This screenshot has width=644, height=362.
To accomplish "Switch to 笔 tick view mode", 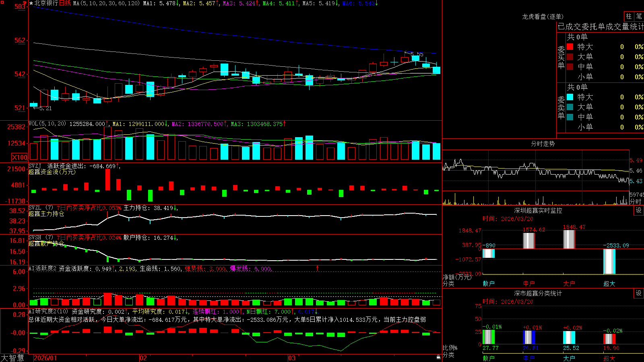I will [639, 16].
